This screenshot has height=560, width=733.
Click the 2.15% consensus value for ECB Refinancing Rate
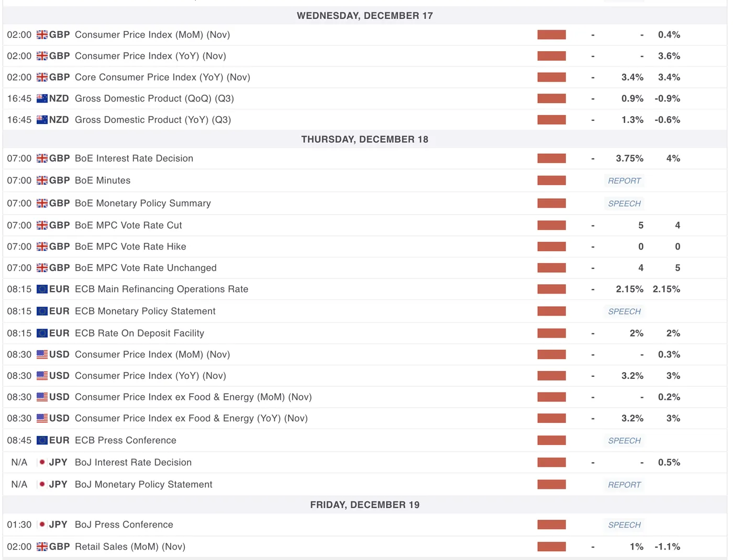(x=629, y=289)
